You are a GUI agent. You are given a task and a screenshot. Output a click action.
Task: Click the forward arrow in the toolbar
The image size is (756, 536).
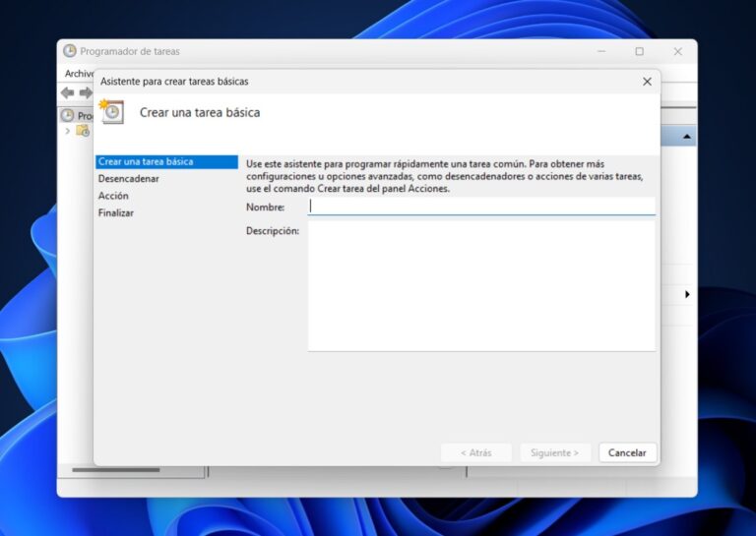(x=86, y=92)
